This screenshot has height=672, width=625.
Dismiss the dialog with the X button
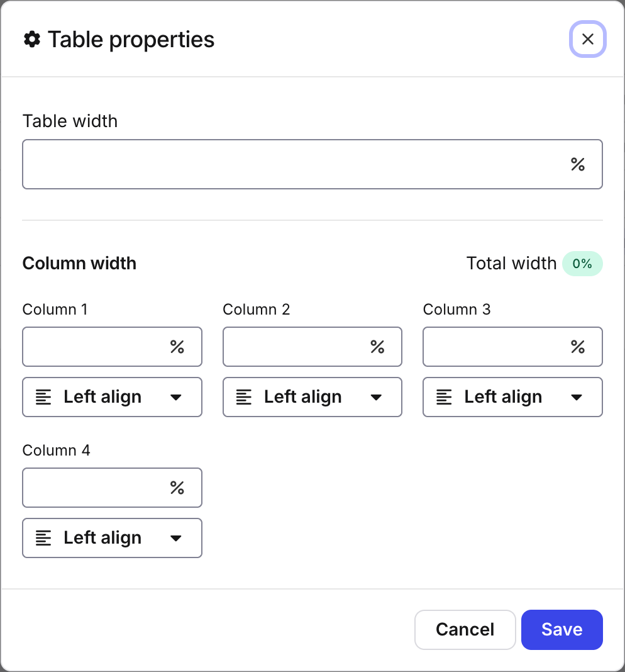(x=587, y=39)
